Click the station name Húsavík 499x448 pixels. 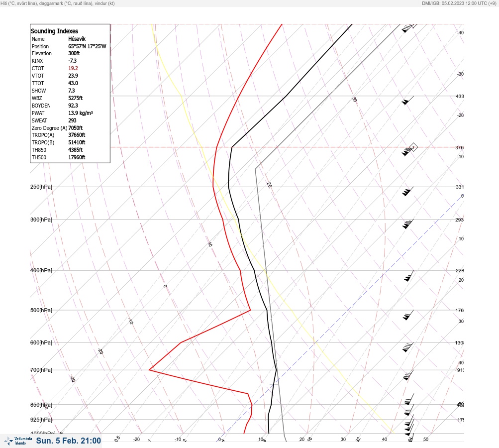click(77, 39)
